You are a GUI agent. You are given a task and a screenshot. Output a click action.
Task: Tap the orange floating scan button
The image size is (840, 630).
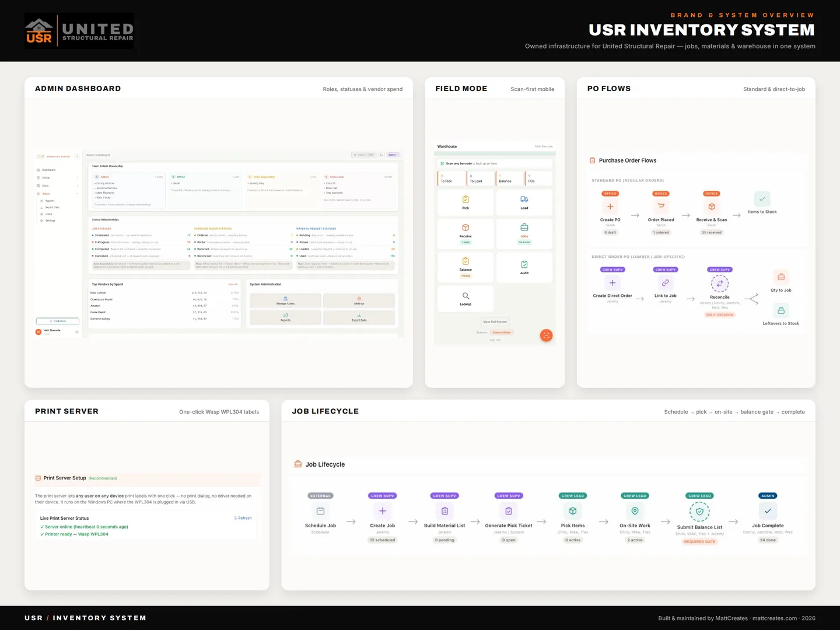tap(546, 335)
